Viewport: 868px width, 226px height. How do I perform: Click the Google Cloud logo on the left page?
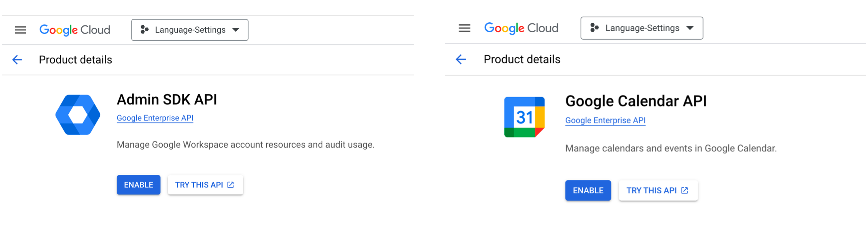[x=74, y=30]
